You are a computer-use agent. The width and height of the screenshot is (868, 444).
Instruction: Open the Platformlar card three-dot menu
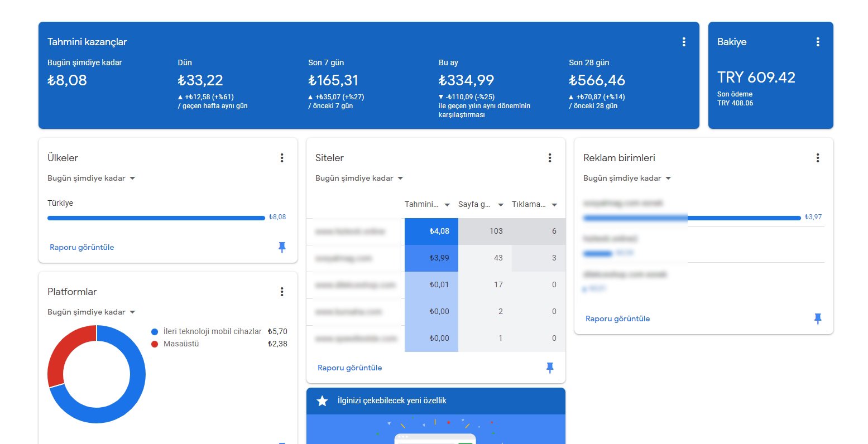pos(282,292)
